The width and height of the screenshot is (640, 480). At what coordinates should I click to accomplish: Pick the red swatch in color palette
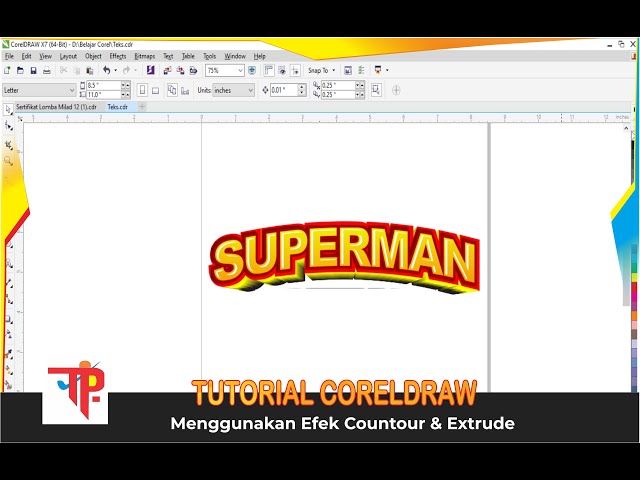634,287
